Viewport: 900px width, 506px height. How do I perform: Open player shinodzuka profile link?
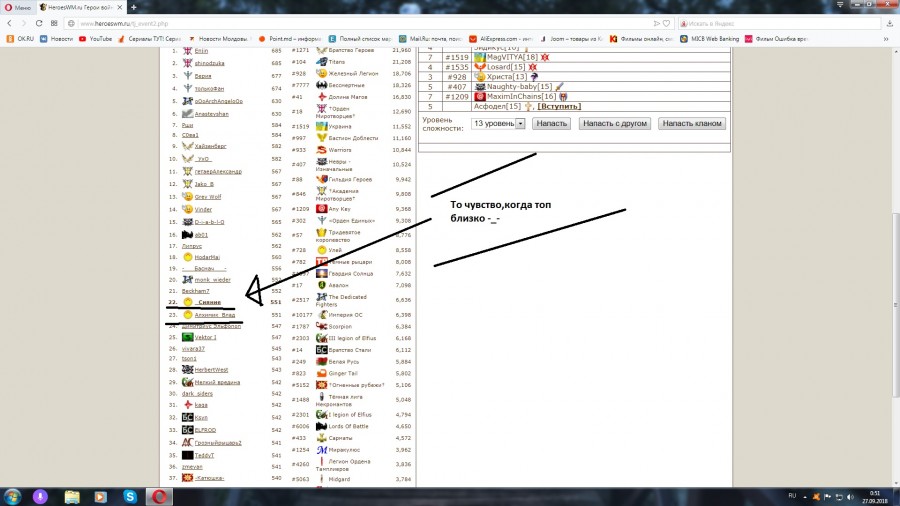[x=210, y=63]
